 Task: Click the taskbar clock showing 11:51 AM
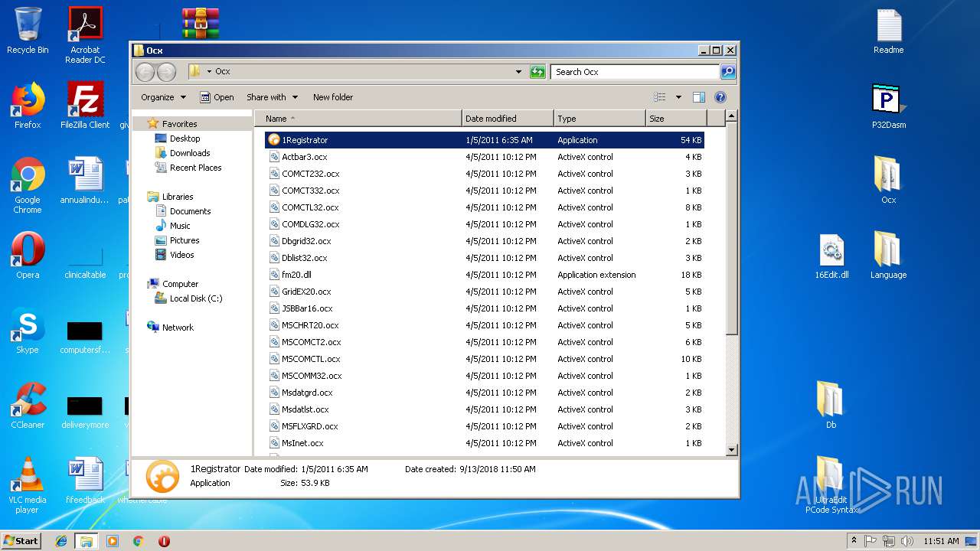(x=941, y=541)
